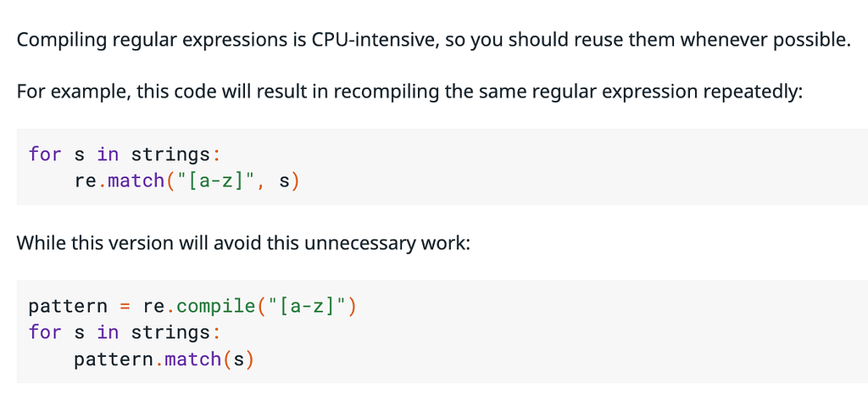868x400 pixels.
Task: Click the "in" keyword in first code block
Action: coord(108,153)
